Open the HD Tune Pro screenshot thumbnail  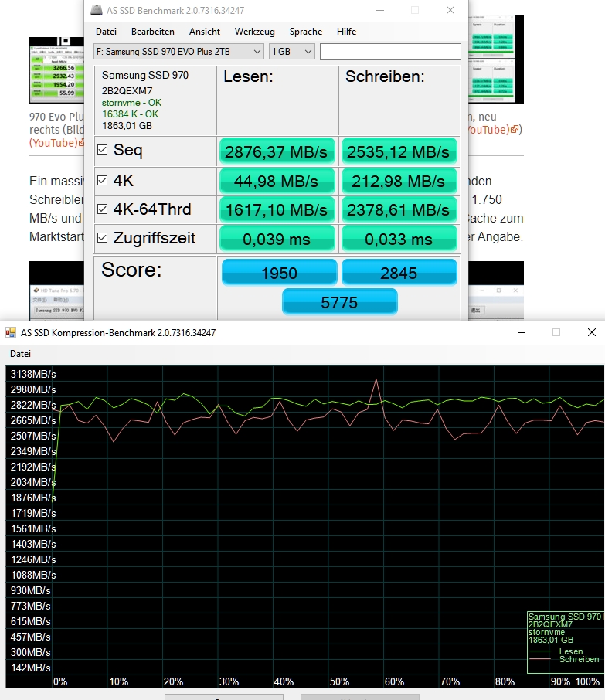(56, 291)
